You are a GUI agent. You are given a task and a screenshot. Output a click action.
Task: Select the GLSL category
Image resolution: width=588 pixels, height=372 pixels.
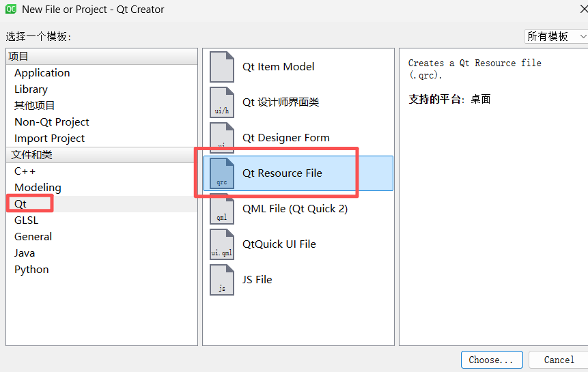click(x=26, y=220)
